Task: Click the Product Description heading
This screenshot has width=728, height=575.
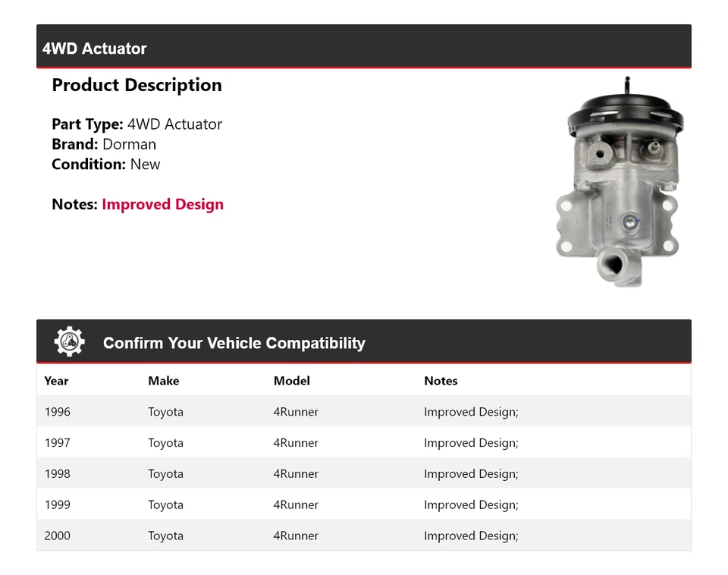Action: click(x=136, y=85)
